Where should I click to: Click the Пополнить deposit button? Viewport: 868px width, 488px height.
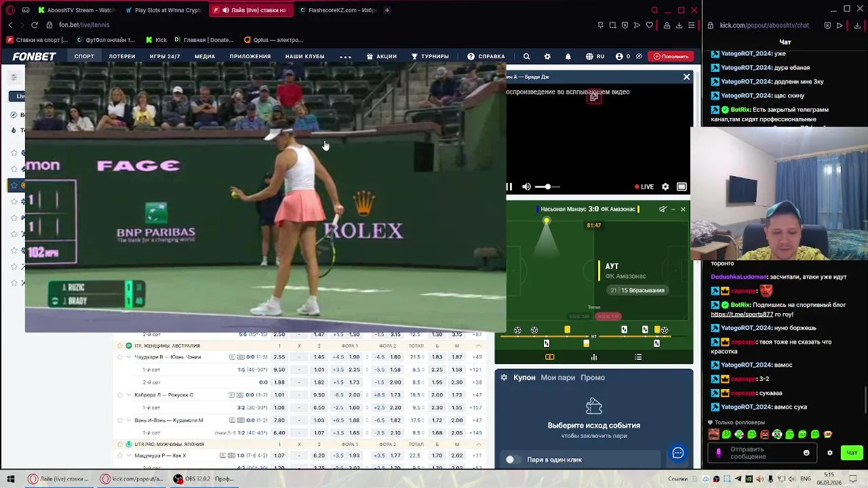(x=671, y=56)
